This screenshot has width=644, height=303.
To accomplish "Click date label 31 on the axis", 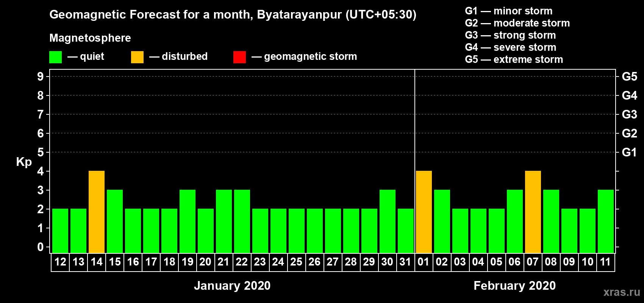I will click(406, 262).
